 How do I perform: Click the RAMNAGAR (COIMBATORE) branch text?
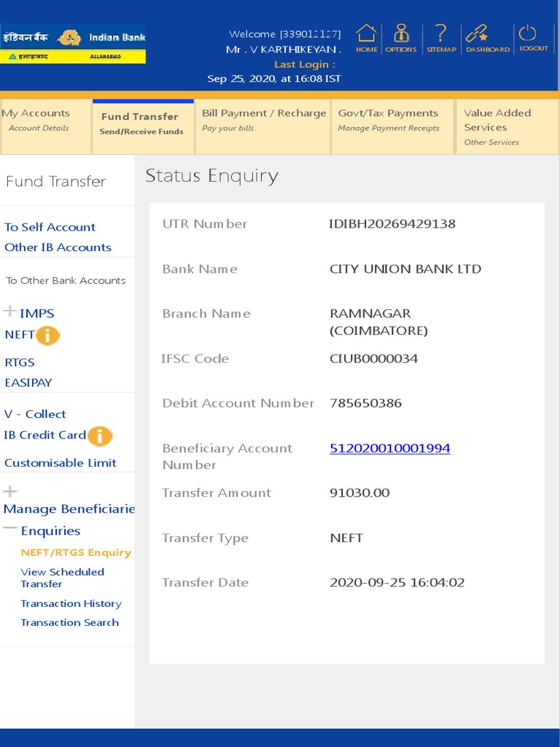[x=378, y=322]
